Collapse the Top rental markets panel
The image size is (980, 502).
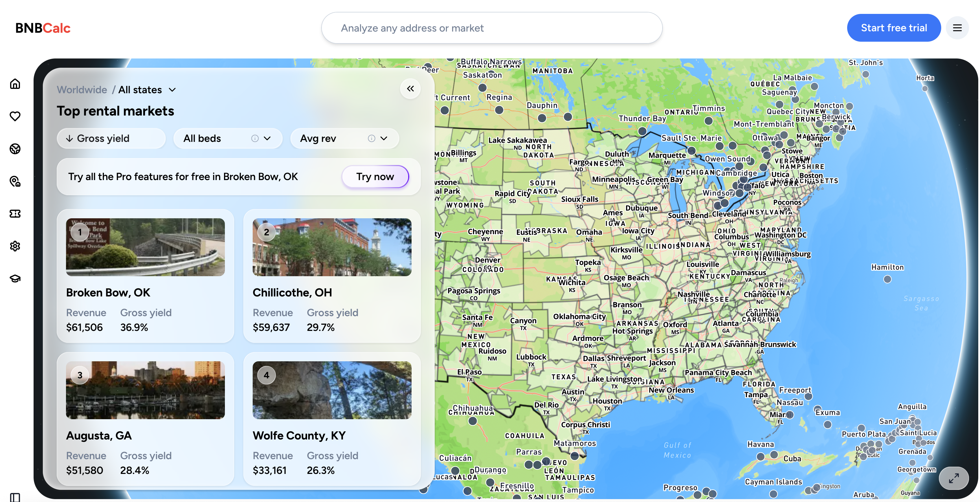[x=410, y=89]
